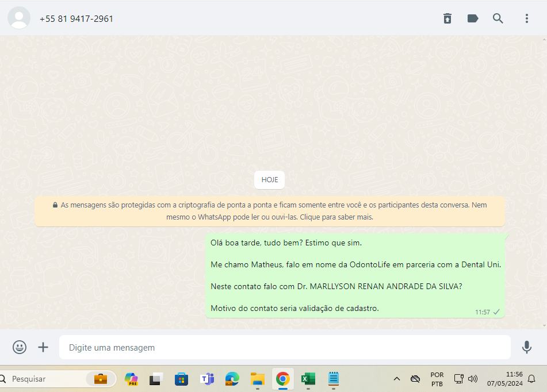547x392 pixels.
Task: Click the trash icon in chat header
Action: point(447,18)
